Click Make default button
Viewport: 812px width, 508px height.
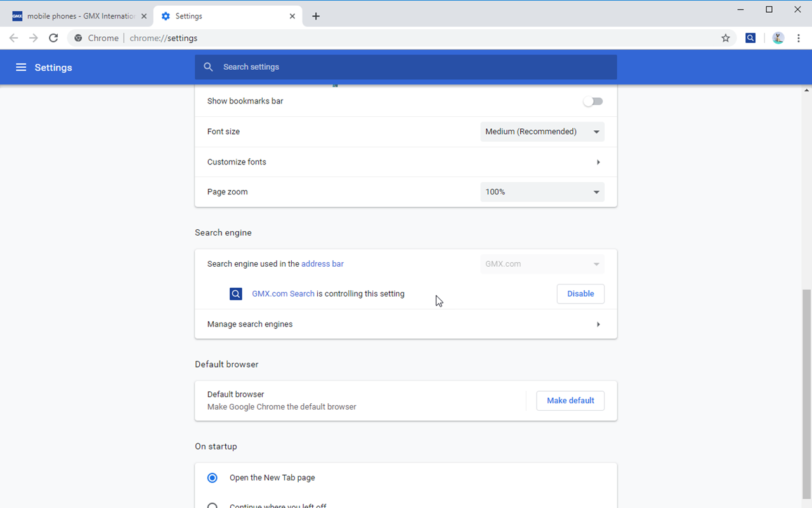(x=570, y=401)
